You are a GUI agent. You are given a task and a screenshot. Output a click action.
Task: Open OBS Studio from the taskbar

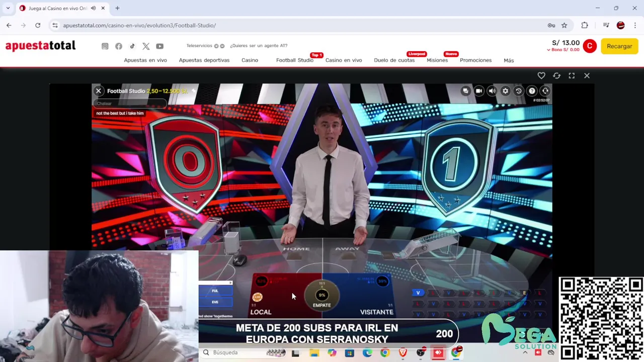[421, 353]
